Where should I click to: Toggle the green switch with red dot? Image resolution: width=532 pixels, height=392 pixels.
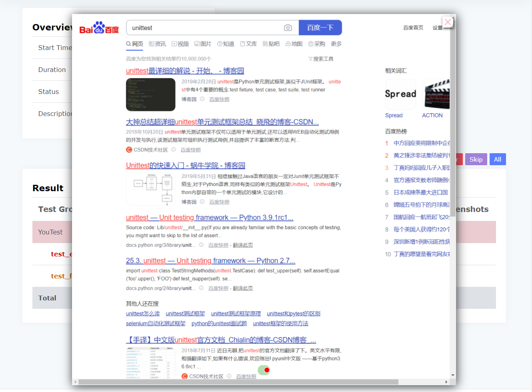click(264, 370)
